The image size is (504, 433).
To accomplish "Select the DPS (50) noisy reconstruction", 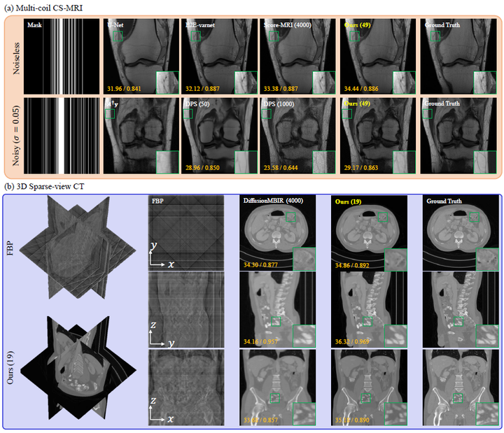I will [x=218, y=136].
